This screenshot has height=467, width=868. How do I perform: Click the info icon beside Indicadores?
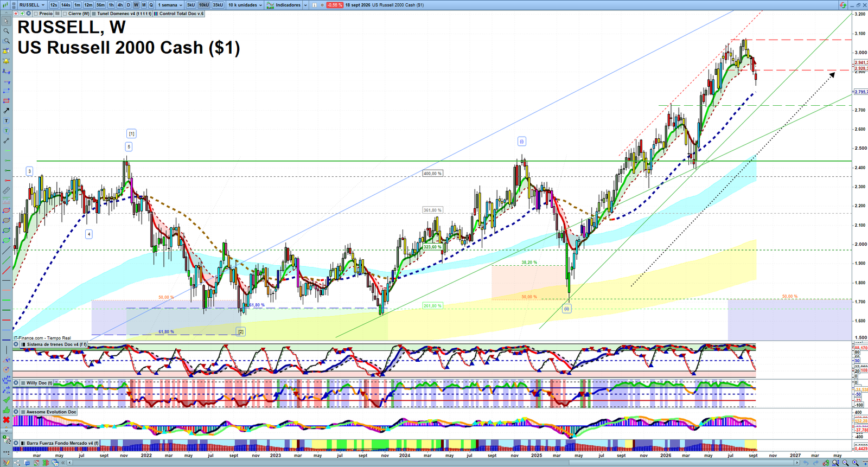click(314, 5)
